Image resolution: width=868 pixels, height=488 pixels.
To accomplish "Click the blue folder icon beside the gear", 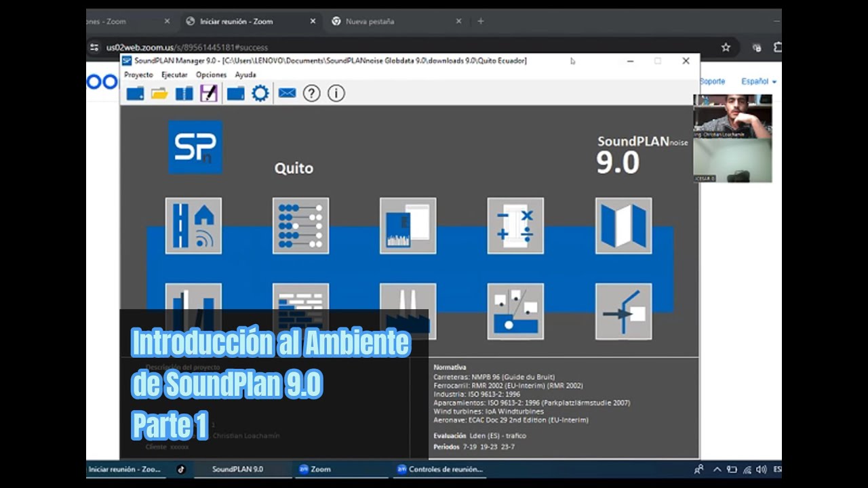I will point(235,94).
